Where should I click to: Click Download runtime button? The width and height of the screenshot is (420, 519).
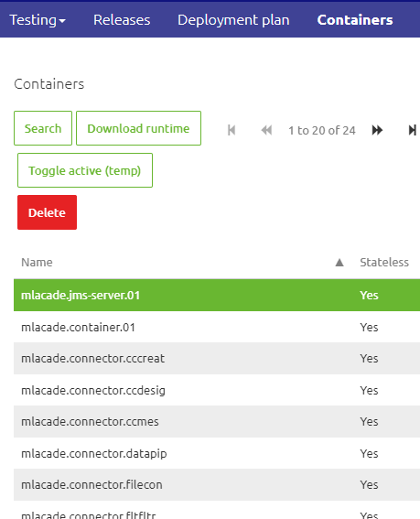click(139, 128)
